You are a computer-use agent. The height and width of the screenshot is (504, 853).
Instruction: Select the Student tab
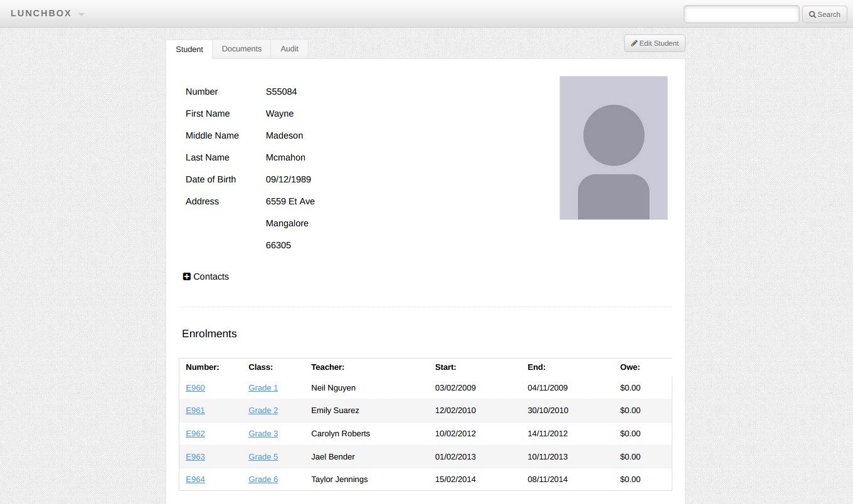click(189, 50)
